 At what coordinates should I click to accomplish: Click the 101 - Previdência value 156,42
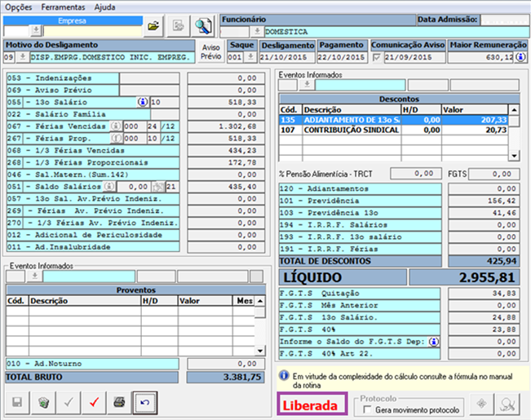(x=484, y=201)
